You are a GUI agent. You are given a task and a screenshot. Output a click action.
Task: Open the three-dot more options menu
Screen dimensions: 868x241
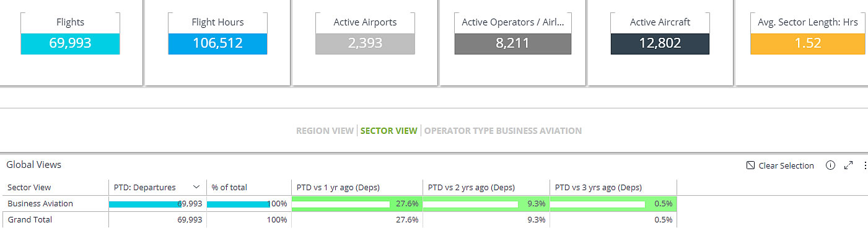click(x=865, y=165)
